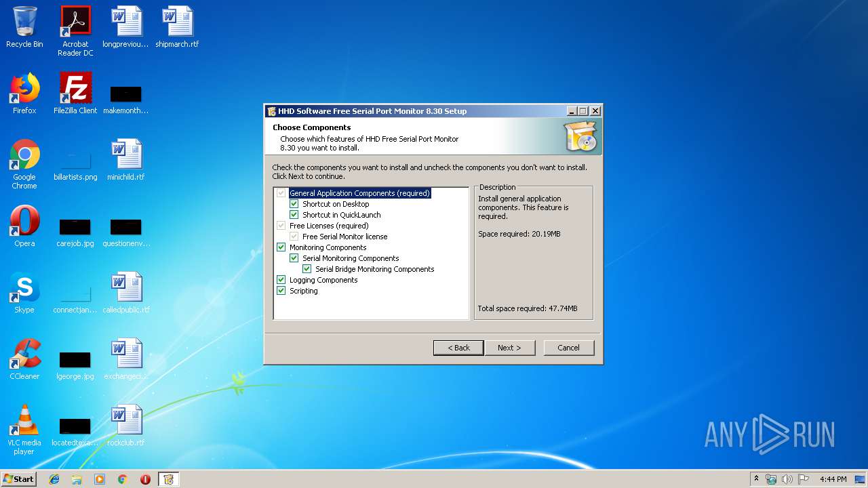Cancel the setup wizard
868x488 pixels.
568,348
